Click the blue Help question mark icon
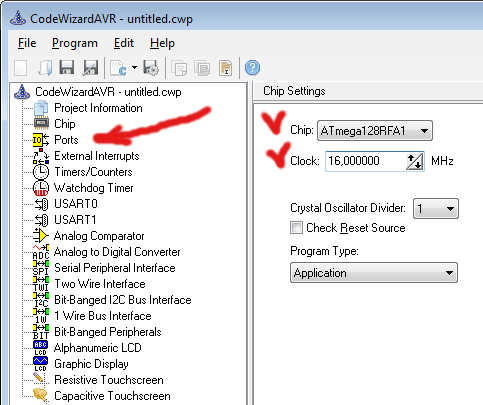483x405 pixels. pyautogui.click(x=252, y=68)
